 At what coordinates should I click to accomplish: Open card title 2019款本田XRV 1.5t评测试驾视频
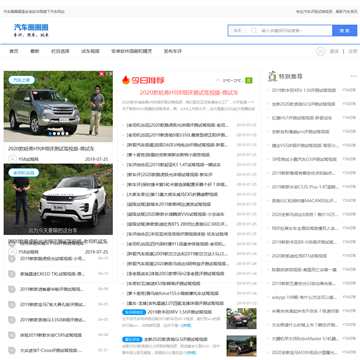pyautogui.click(x=180, y=312)
